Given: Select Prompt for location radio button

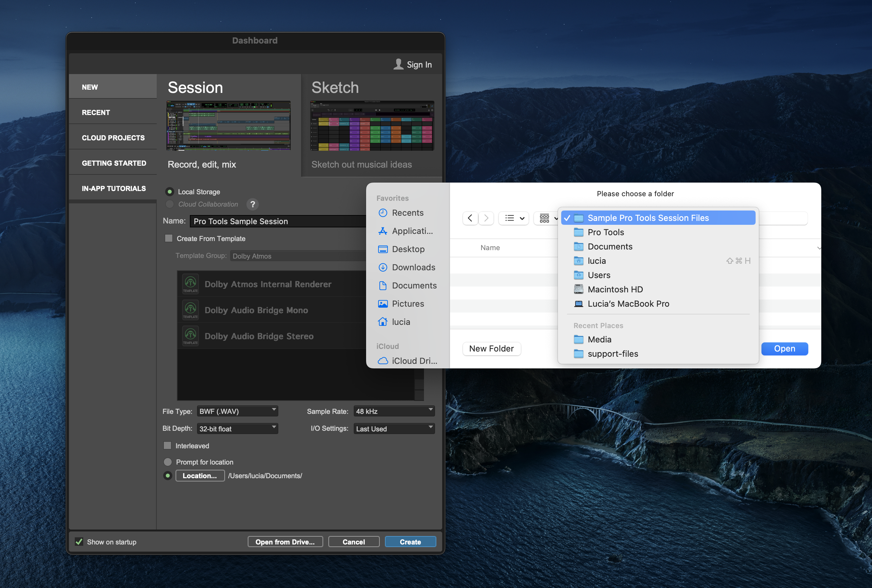Looking at the screenshot, I should (x=168, y=462).
